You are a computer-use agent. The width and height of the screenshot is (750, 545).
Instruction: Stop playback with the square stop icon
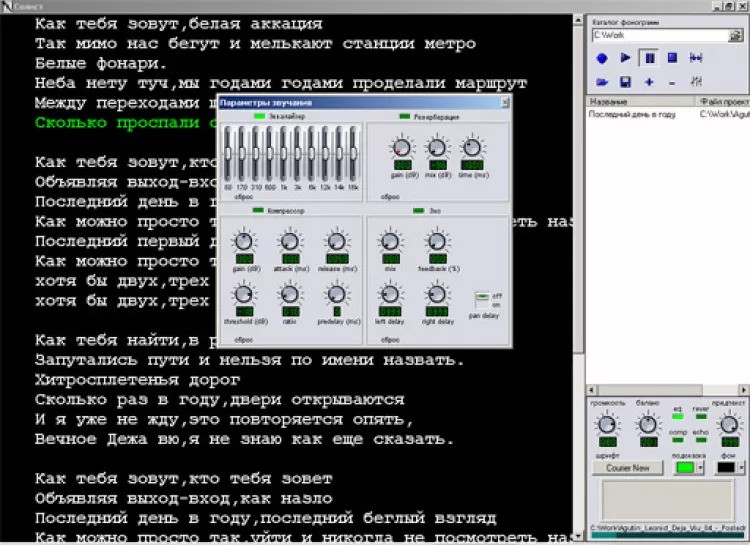click(672, 58)
